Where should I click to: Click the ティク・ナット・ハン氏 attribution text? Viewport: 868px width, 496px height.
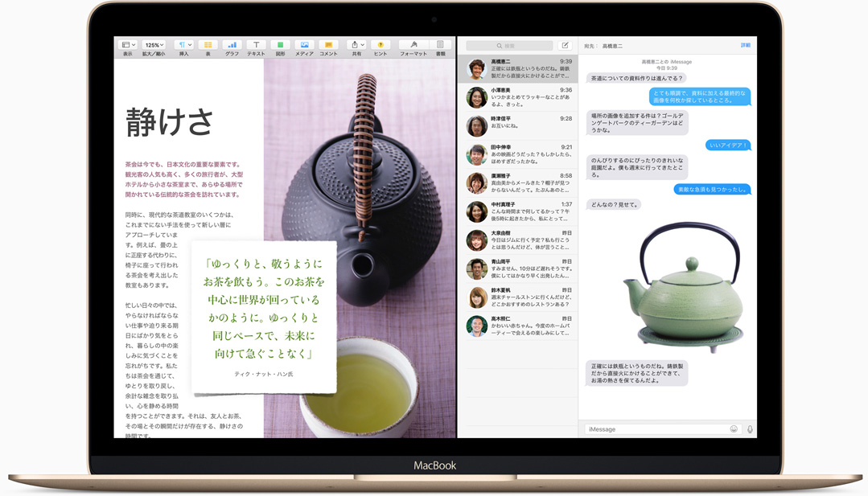[264, 375]
